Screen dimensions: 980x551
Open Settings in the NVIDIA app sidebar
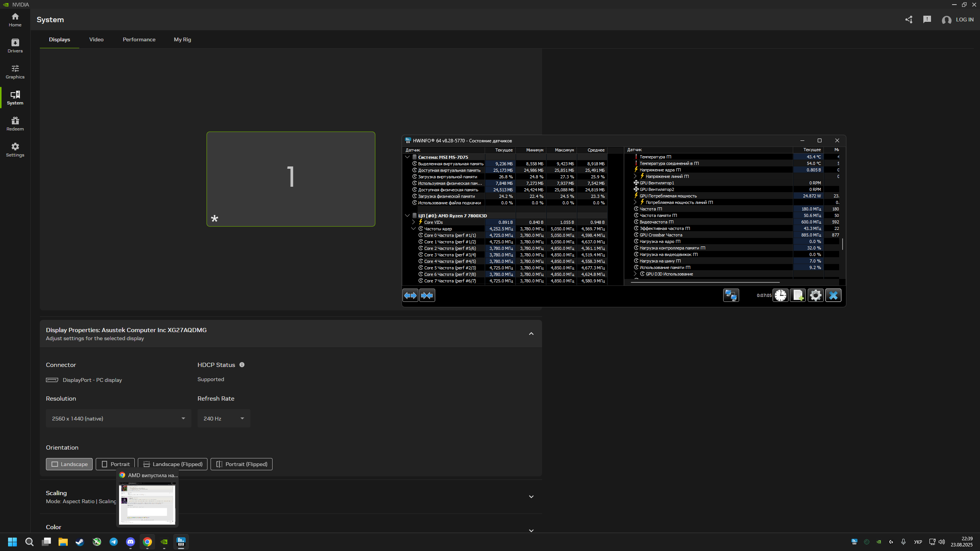point(15,150)
